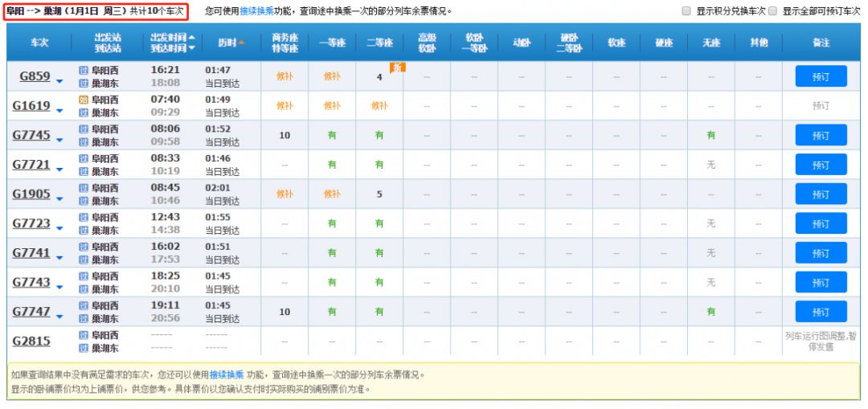
Task: Book train G7745 with 预订 button
Action: click(x=821, y=135)
